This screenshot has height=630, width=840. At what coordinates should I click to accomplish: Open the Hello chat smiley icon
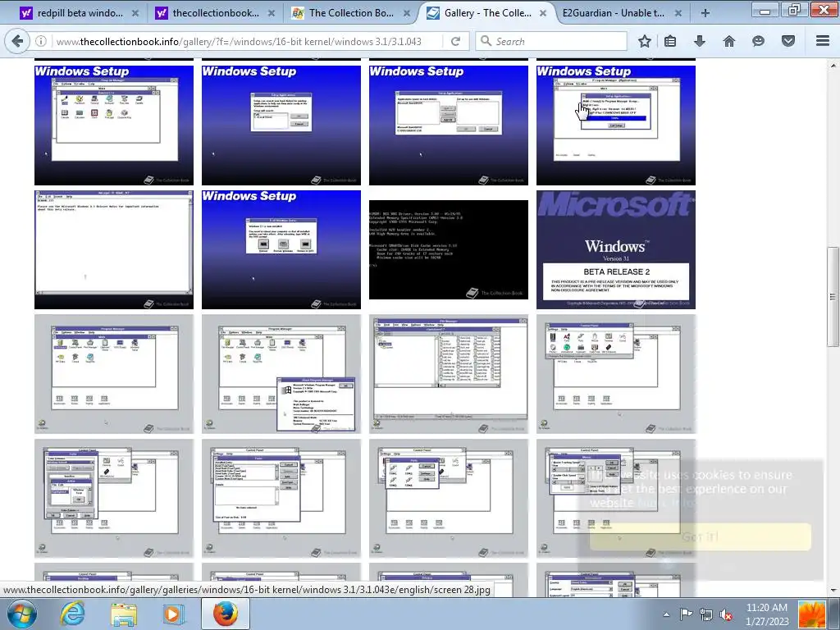pos(758,41)
